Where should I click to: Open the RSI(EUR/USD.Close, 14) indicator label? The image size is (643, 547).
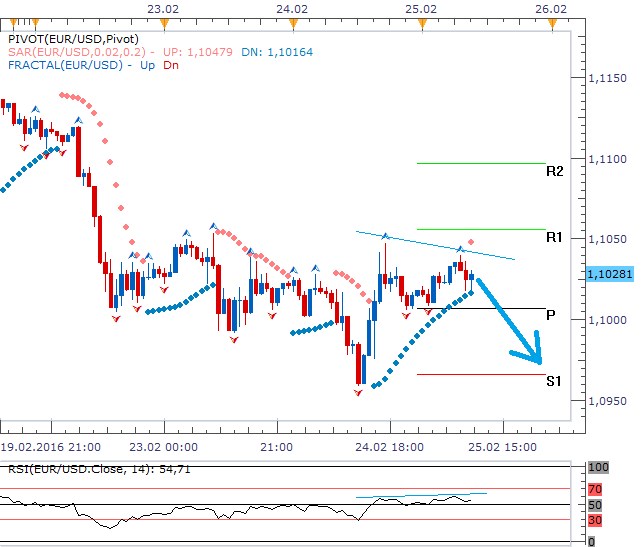77,468
